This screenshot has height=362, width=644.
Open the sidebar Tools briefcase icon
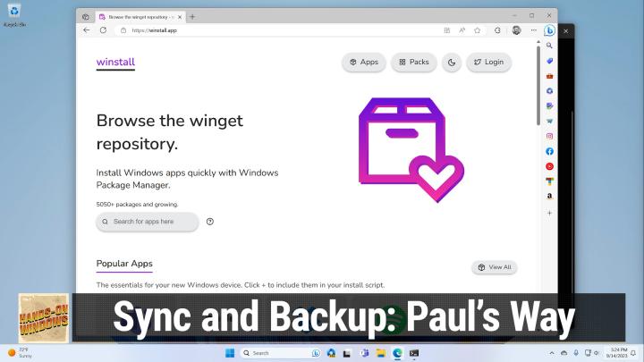click(x=549, y=76)
